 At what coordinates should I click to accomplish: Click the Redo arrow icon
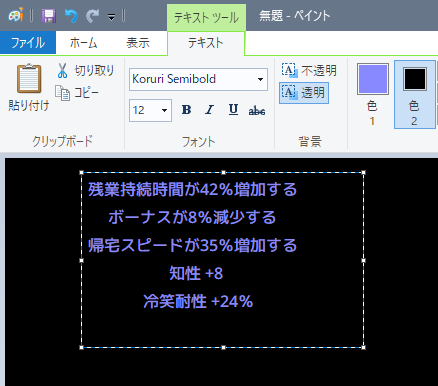coord(92,16)
